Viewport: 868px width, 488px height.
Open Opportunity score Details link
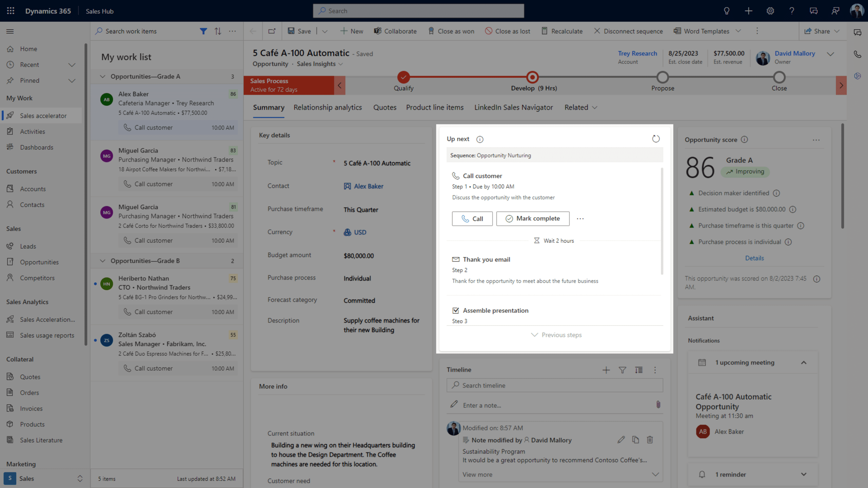[754, 258]
